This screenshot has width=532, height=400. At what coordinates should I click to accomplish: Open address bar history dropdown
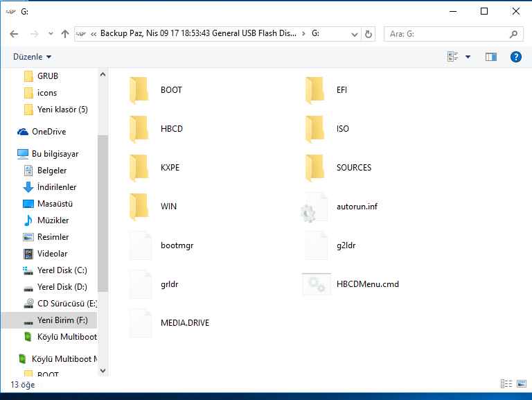click(355, 33)
